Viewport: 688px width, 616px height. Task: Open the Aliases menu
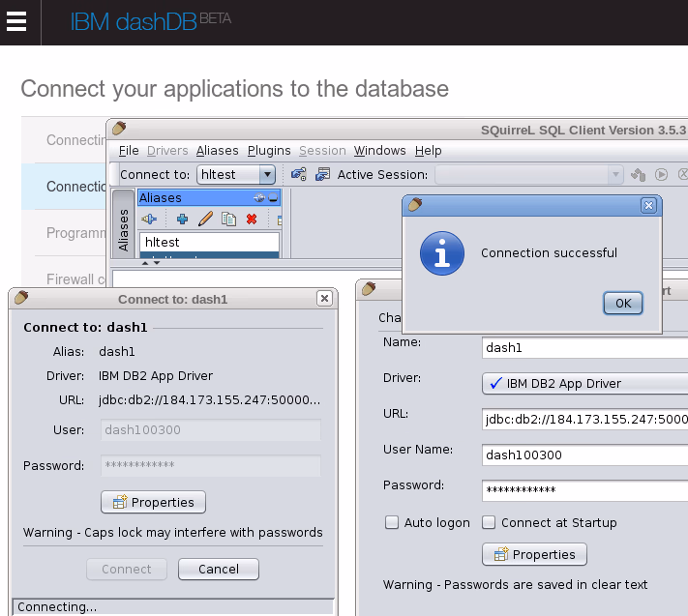217,151
